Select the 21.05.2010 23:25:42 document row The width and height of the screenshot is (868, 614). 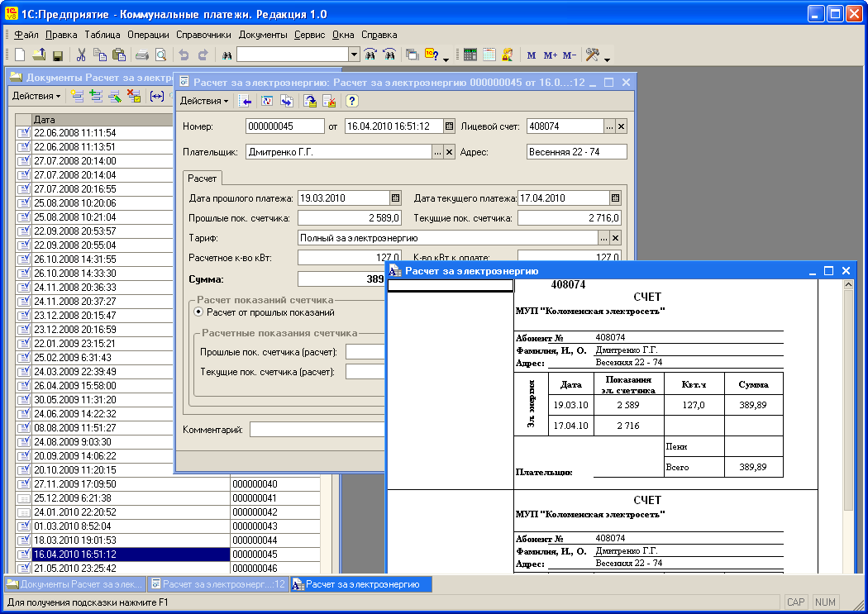pos(74,568)
